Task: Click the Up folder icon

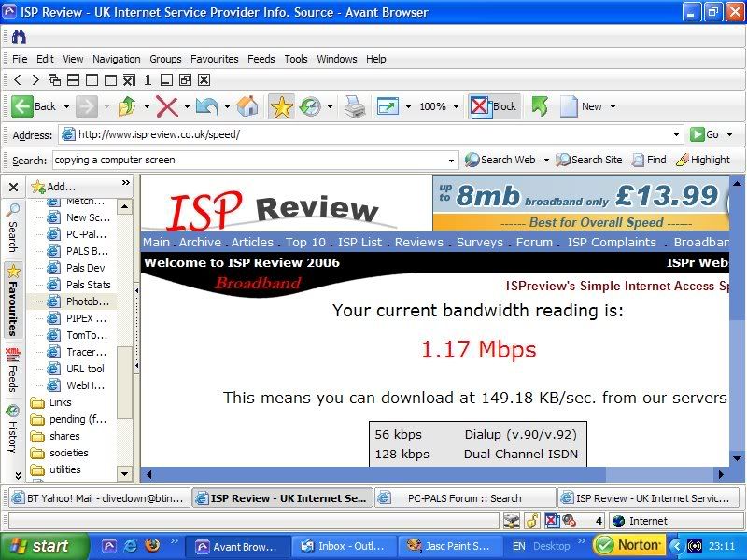Action: 127,106
